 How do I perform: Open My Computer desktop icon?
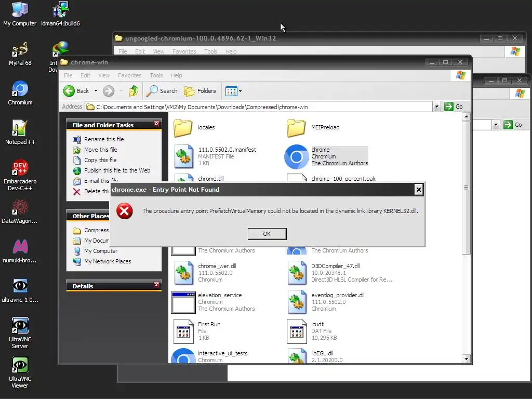[20, 14]
